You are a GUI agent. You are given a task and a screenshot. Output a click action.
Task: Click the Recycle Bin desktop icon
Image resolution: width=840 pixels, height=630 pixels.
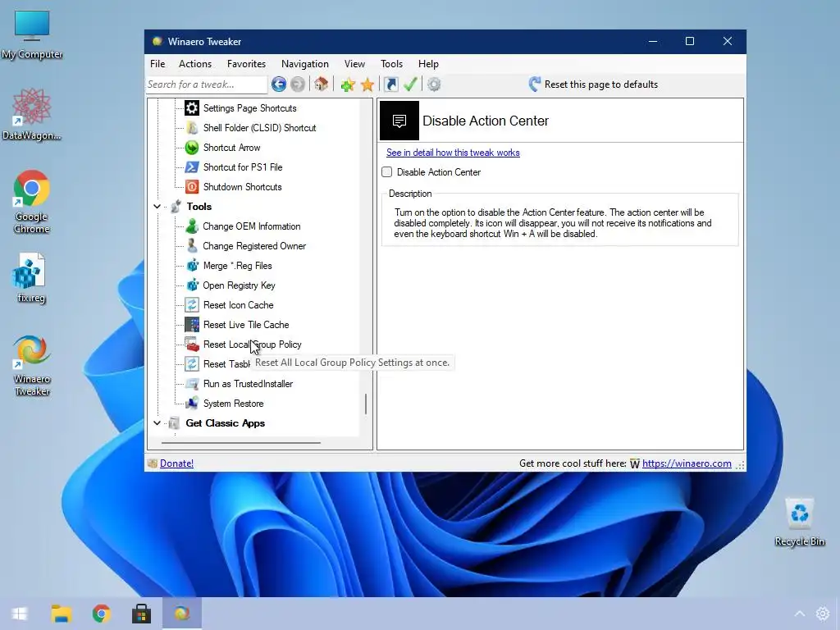click(x=799, y=523)
